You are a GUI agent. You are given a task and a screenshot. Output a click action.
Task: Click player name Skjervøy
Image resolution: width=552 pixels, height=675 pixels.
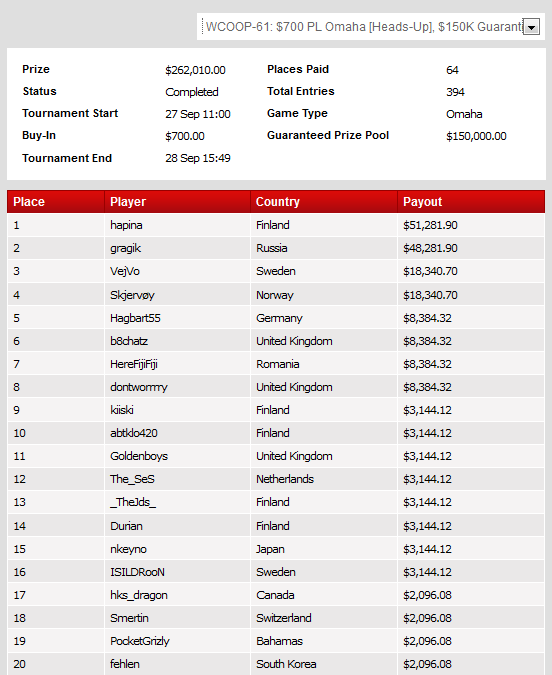tap(132, 295)
